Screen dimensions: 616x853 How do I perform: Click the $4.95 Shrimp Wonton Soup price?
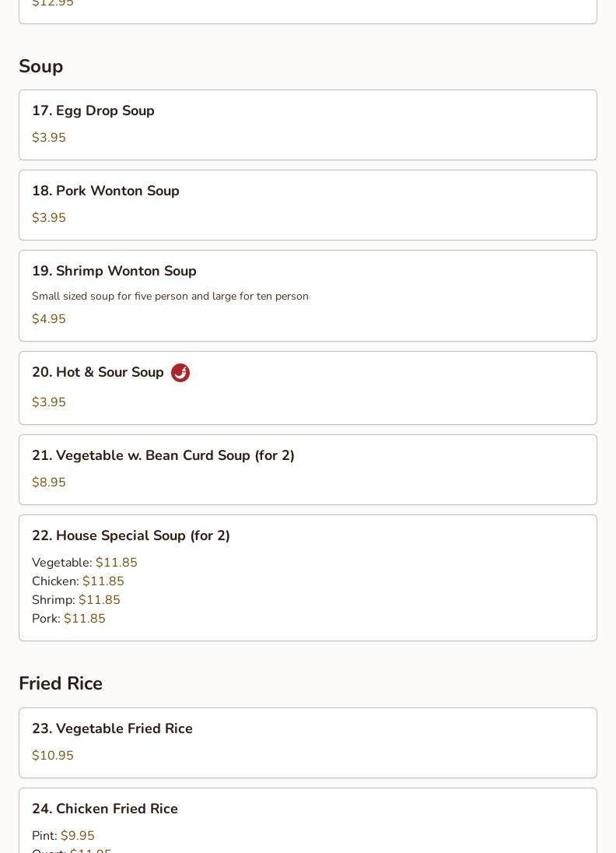(x=49, y=319)
